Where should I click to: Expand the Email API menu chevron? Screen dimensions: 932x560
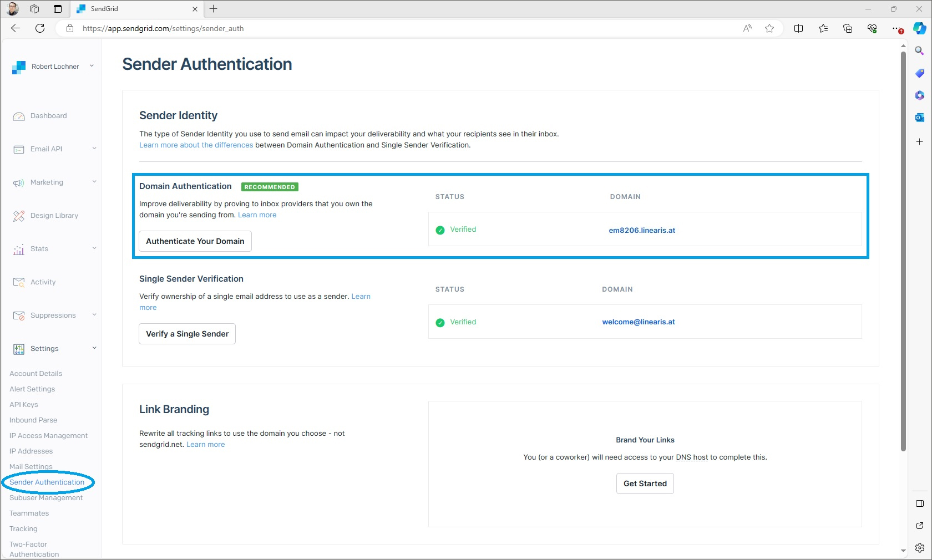pyautogui.click(x=94, y=148)
